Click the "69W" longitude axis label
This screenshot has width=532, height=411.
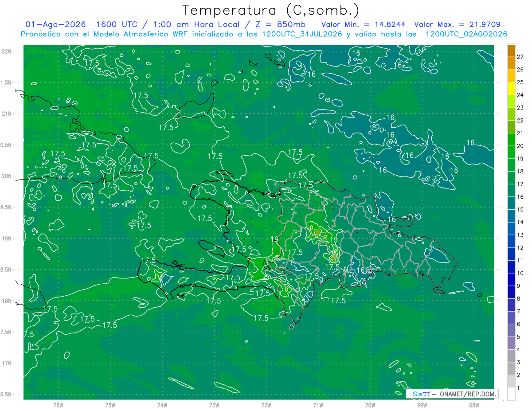[422, 404]
